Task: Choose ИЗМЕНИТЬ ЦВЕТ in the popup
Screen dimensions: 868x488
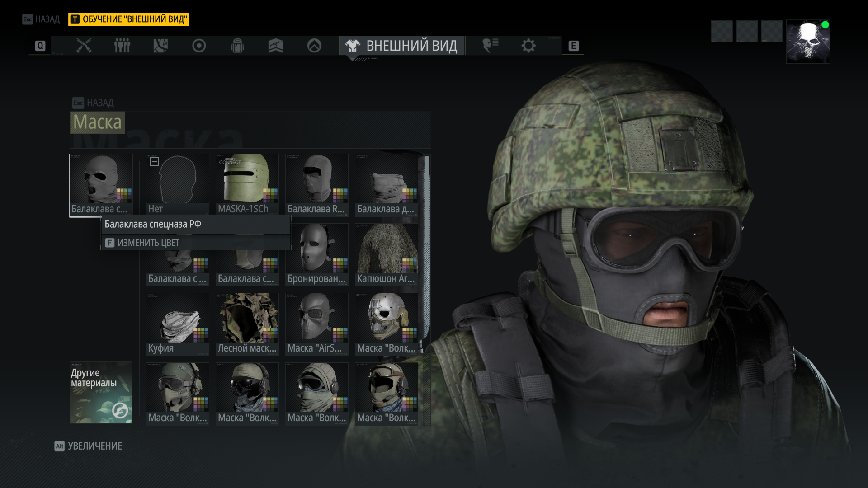Action: pyautogui.click(x=148, y=243)
